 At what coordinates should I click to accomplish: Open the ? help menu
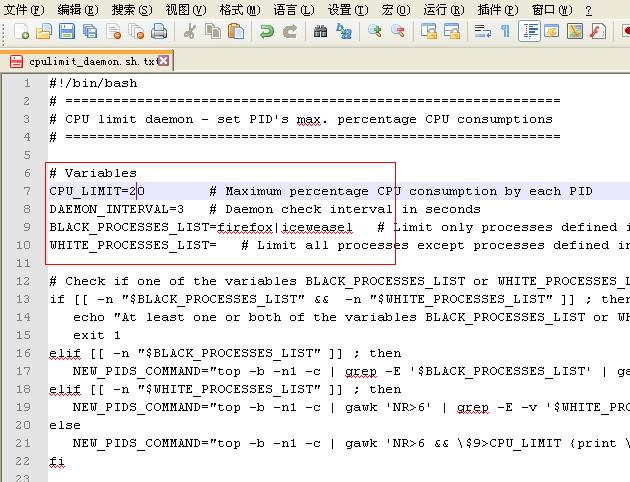point(589,10)
